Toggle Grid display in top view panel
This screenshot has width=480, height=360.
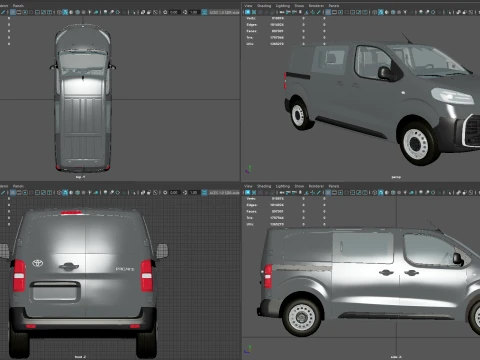(13, 12)
